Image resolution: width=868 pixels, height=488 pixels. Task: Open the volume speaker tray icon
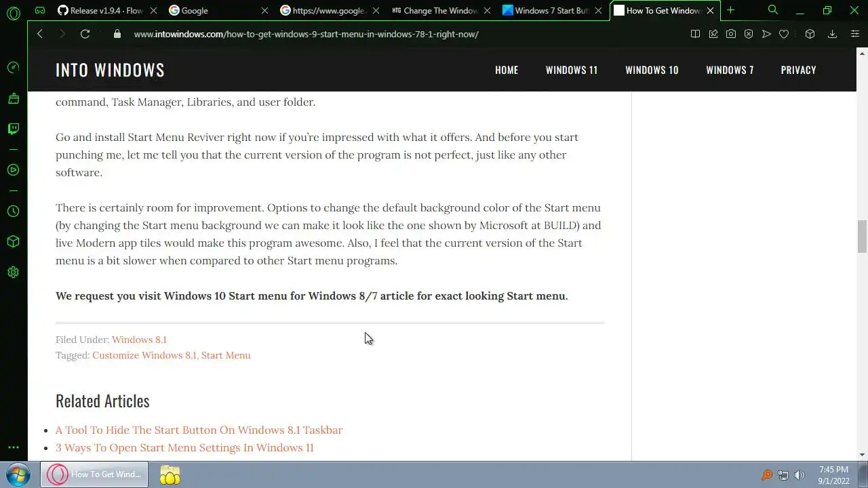[x=800, y=475]
